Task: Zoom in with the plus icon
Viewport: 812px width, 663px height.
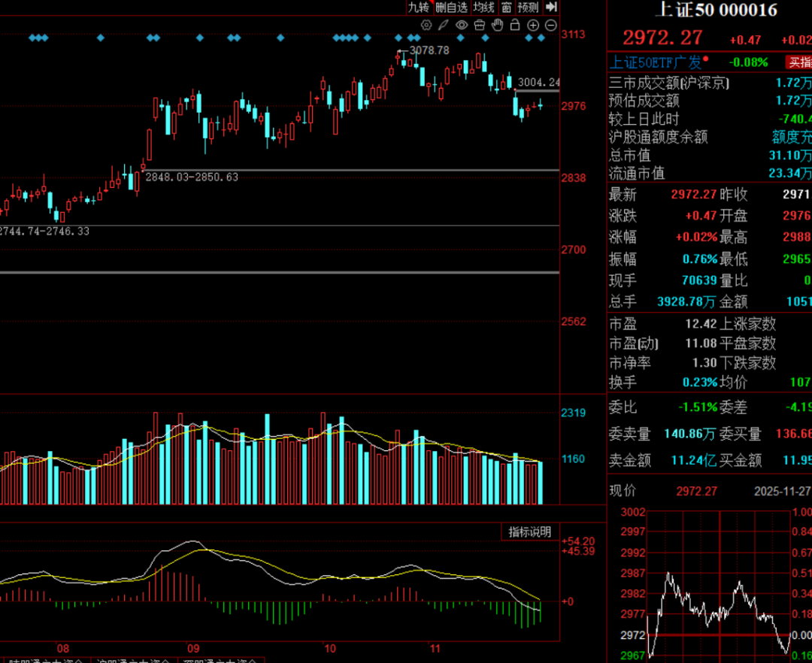Action: (x=533, y=25)
